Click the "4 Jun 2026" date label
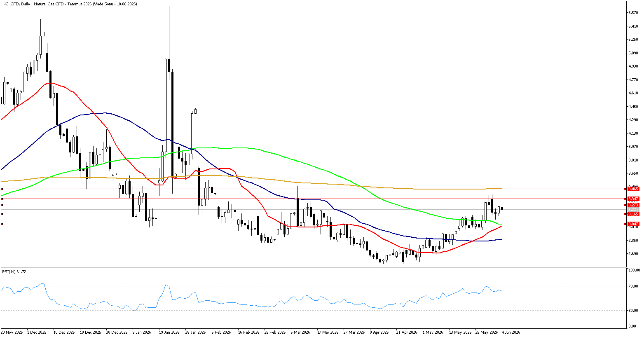 click(511, 332)
